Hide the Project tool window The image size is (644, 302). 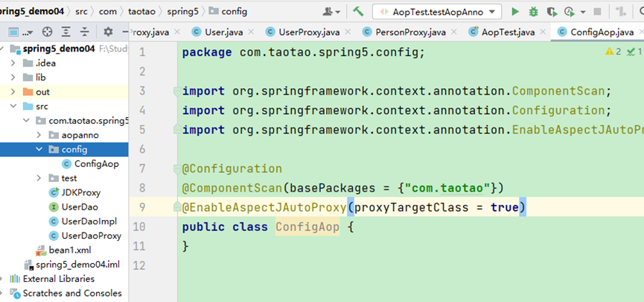click(x=124, y=32)
